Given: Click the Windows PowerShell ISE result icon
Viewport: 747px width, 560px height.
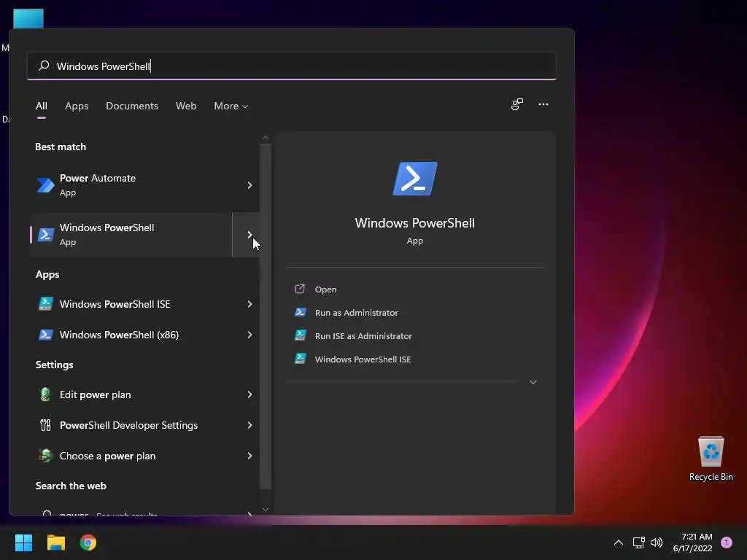Looking at the screenshot, I should coord(46,304).
